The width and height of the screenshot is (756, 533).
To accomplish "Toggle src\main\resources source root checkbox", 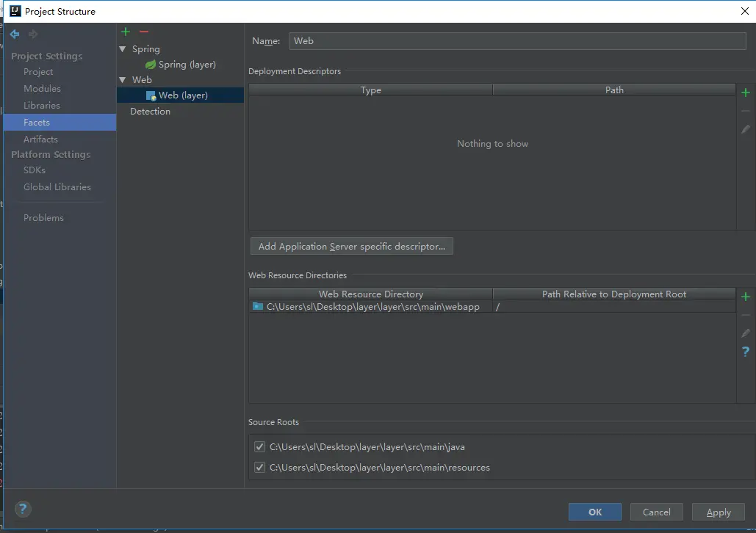I will click(x=259, y=468).
